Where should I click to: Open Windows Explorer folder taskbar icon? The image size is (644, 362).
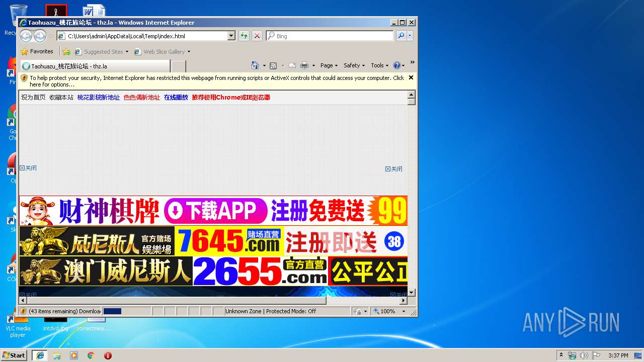(57, 355)
